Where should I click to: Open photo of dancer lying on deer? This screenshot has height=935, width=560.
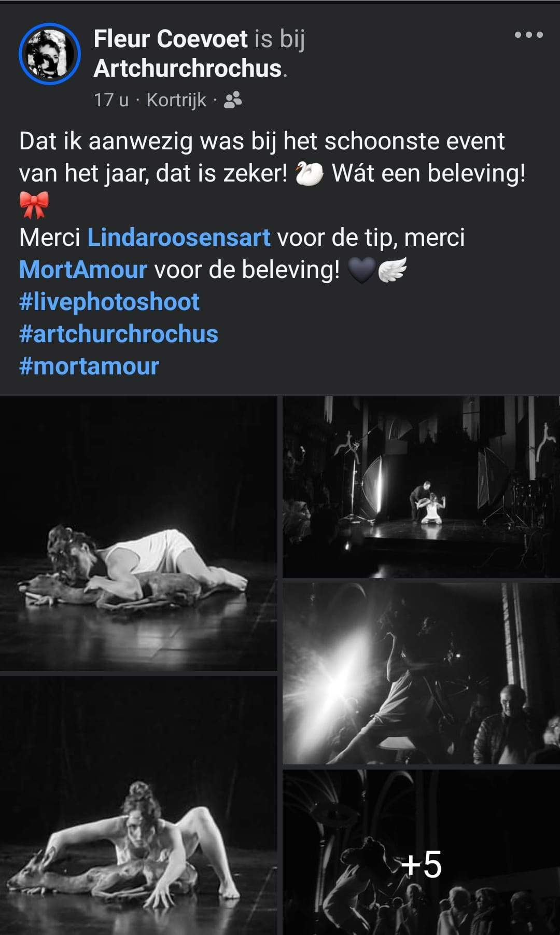138,533
